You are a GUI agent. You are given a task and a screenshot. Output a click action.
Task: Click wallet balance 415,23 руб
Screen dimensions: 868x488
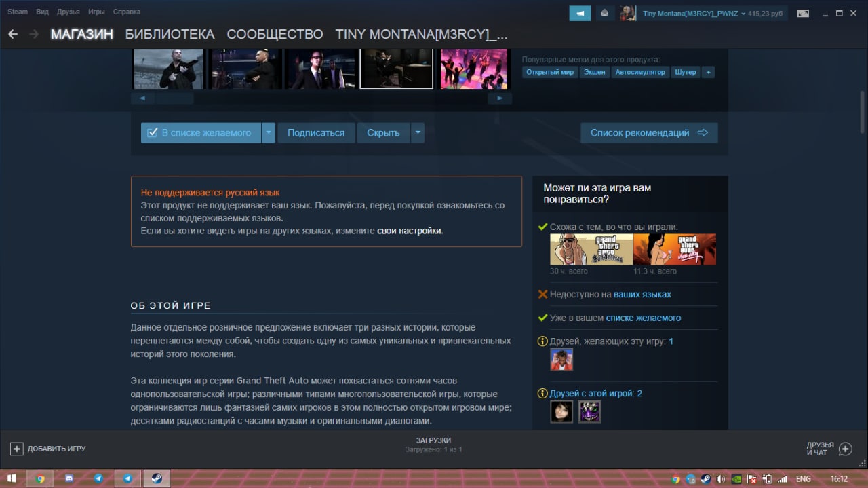pyautogui.click(x=766, y=13)
